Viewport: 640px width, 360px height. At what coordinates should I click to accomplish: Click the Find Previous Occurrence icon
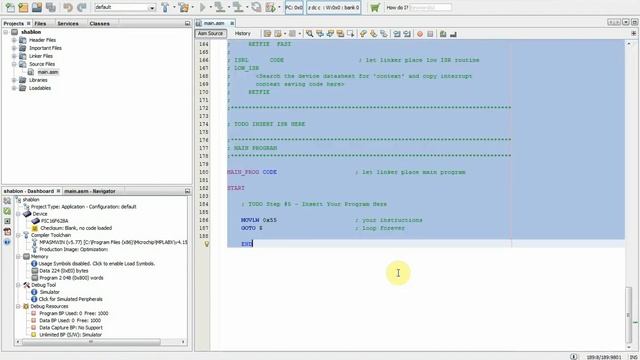click(x=320, y=34)
